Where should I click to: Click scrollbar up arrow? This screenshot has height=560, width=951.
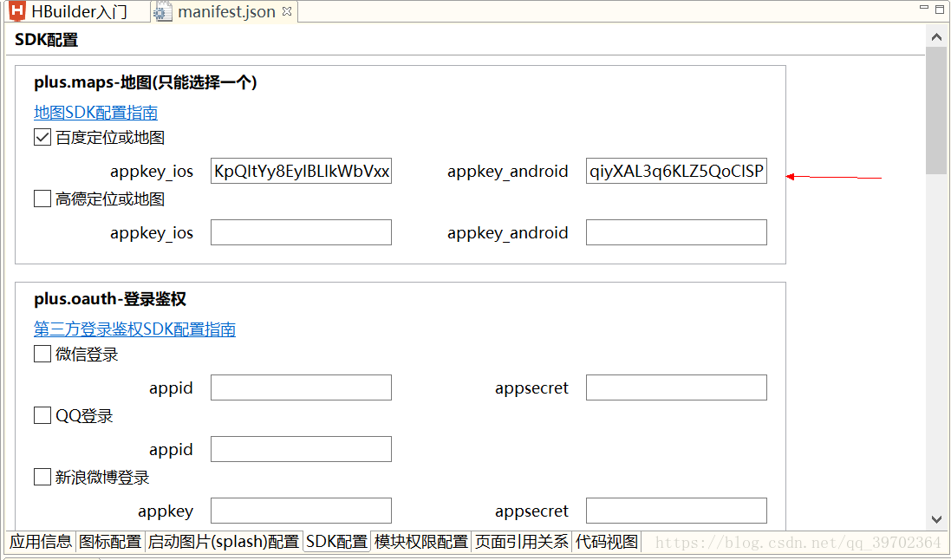point(936,37)
